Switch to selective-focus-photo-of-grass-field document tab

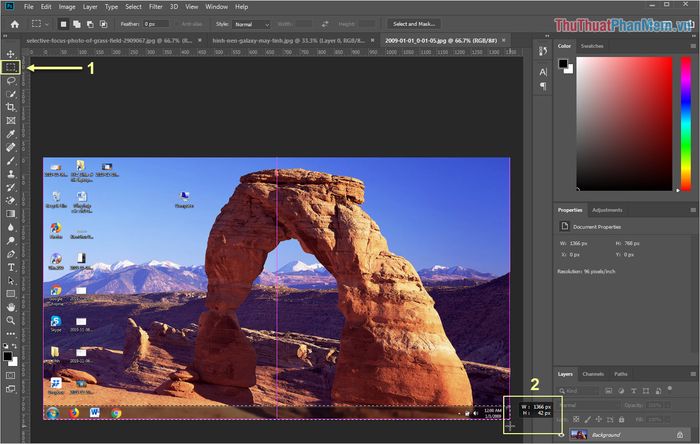tap(109, 40)
